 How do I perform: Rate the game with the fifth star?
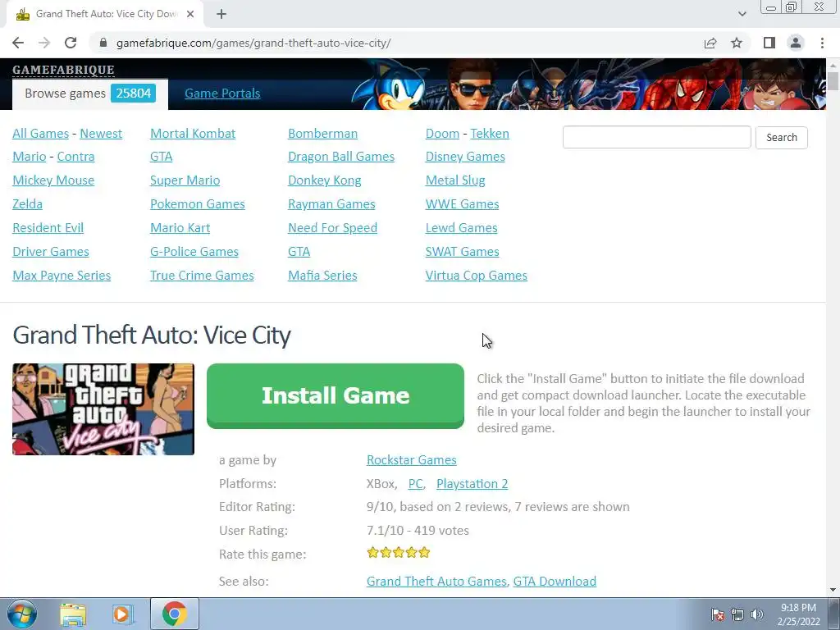coord(424,552)
